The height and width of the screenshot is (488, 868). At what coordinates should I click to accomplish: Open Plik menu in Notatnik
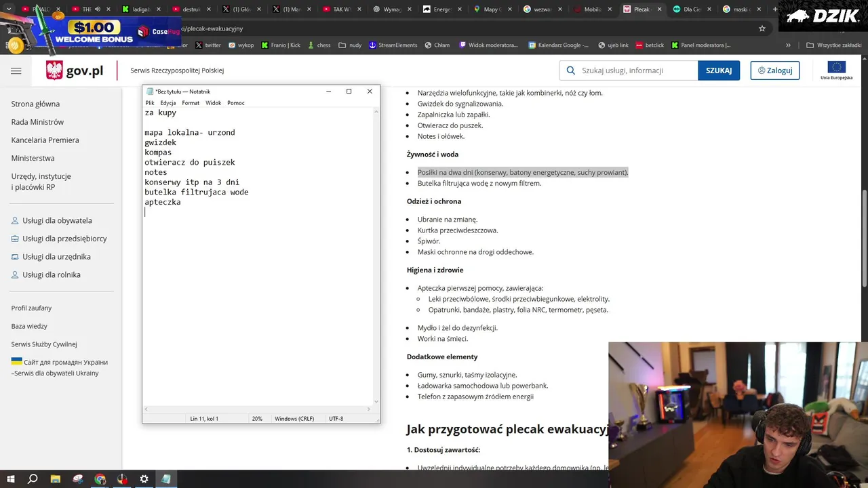(x=150, y=103)
